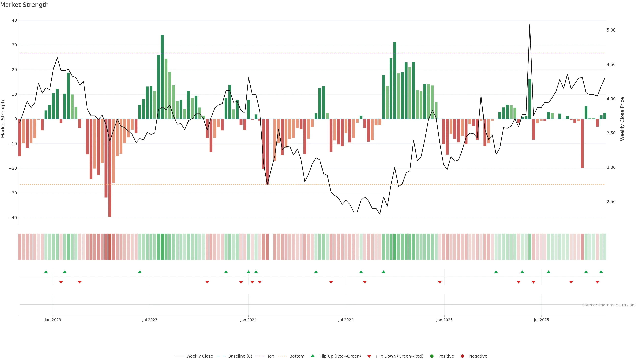The image size is (644, 362).
Task: Click the tallest green bar near 34
Action: [162, 75]
